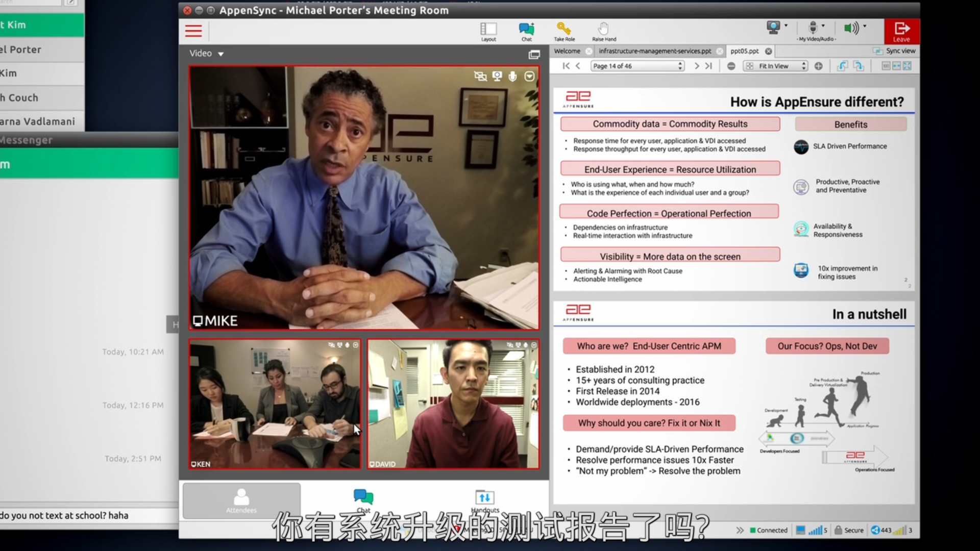
Task: Open the Chat tool in the top toolbar
Action: (x=526, y=32)
